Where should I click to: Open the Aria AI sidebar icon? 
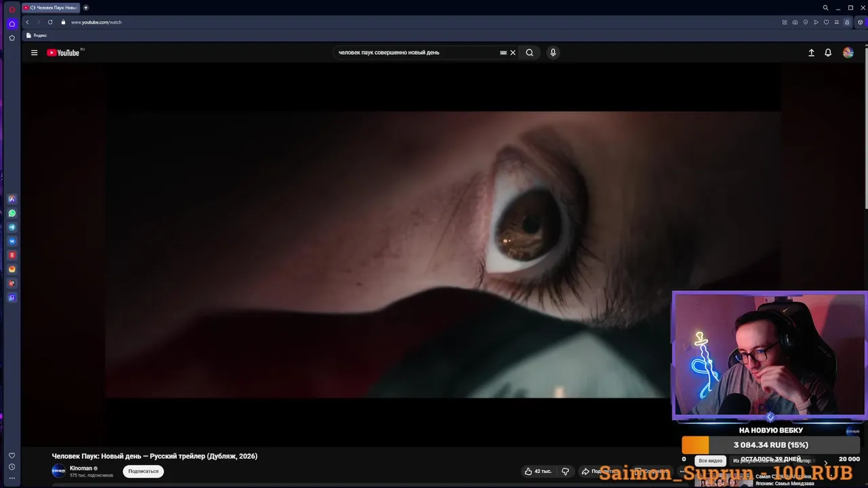pyautogui.click(x=12, y=199)
